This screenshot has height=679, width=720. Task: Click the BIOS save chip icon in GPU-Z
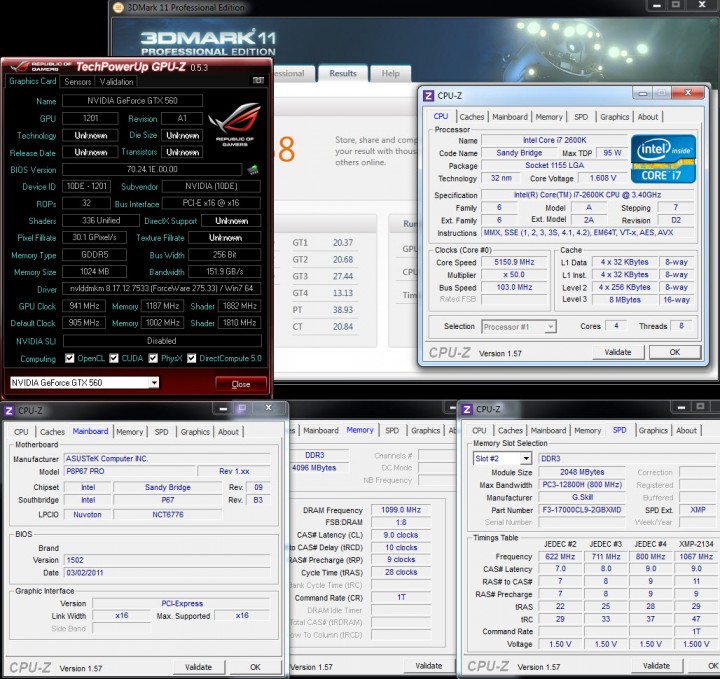[x=253, y=170]
